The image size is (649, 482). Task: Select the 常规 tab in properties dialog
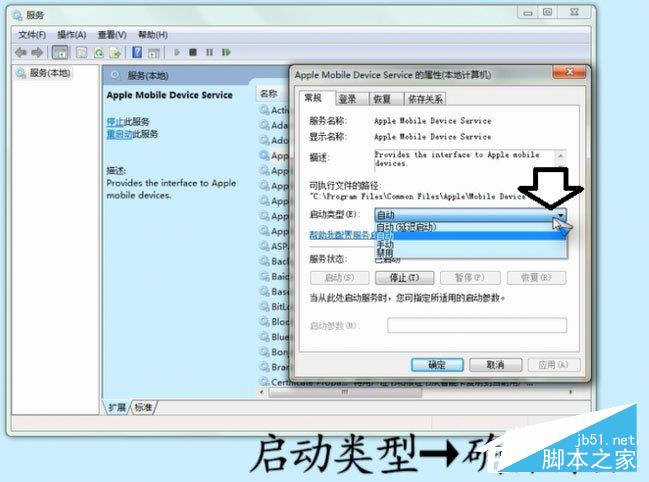click(x=313, y=98)
